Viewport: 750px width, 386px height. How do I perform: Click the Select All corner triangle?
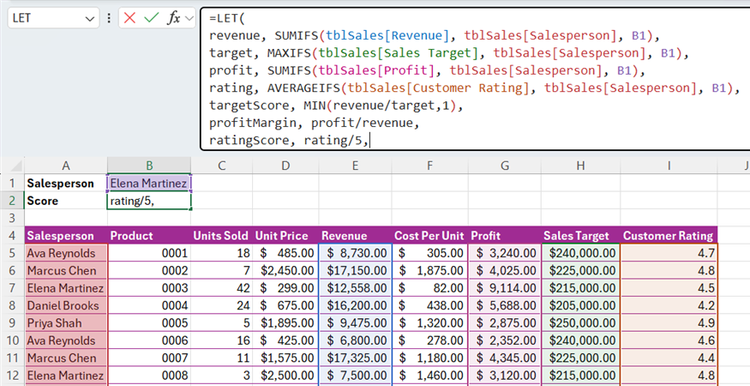point(17,166)
